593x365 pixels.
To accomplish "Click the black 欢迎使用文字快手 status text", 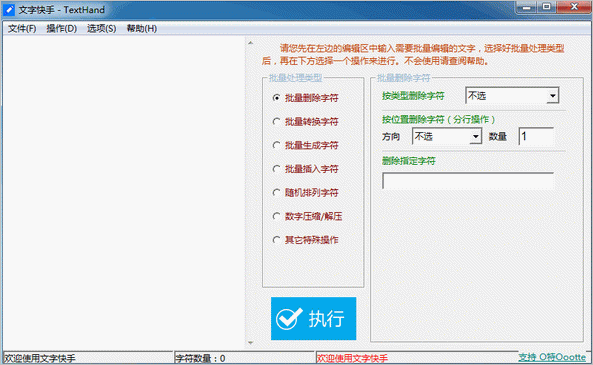I will tap(40, 358).
